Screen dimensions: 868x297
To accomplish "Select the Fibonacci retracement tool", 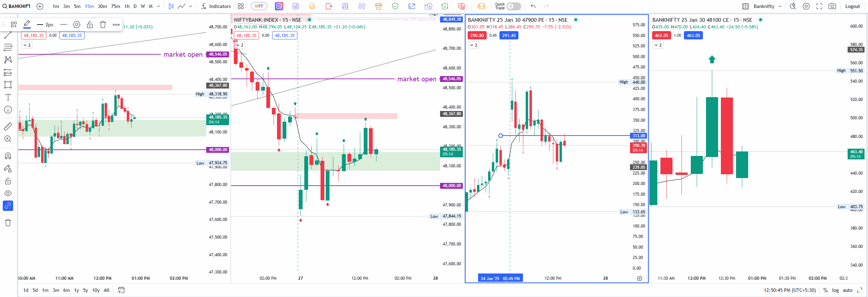I will (x=8, y=47).
